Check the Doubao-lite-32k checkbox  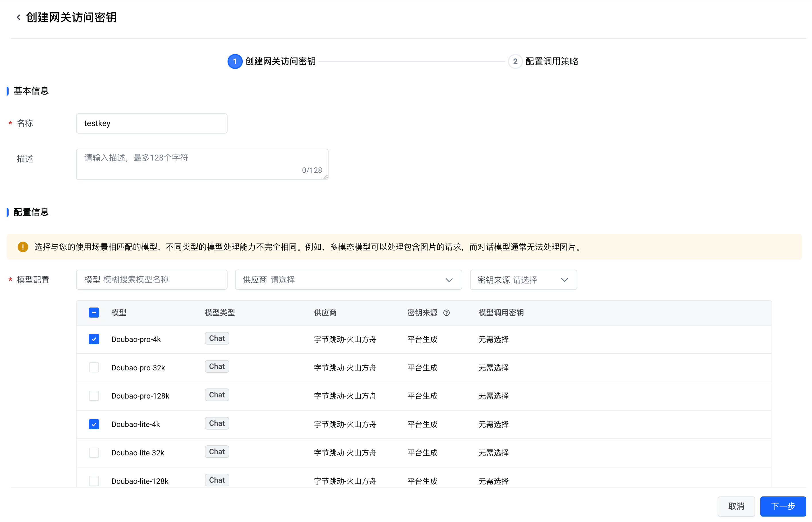pyautogui.click(x=94, y=453)
